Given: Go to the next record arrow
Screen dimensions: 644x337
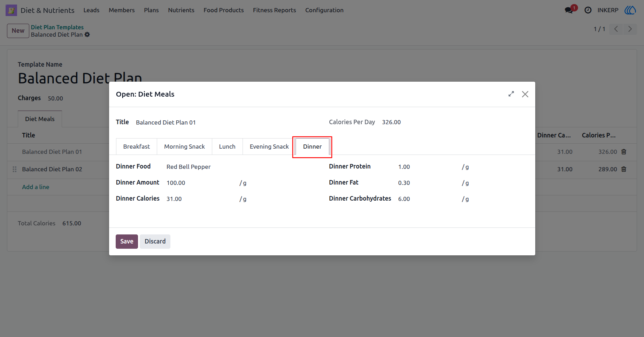Looking at the screenshot, I should 630,29.
